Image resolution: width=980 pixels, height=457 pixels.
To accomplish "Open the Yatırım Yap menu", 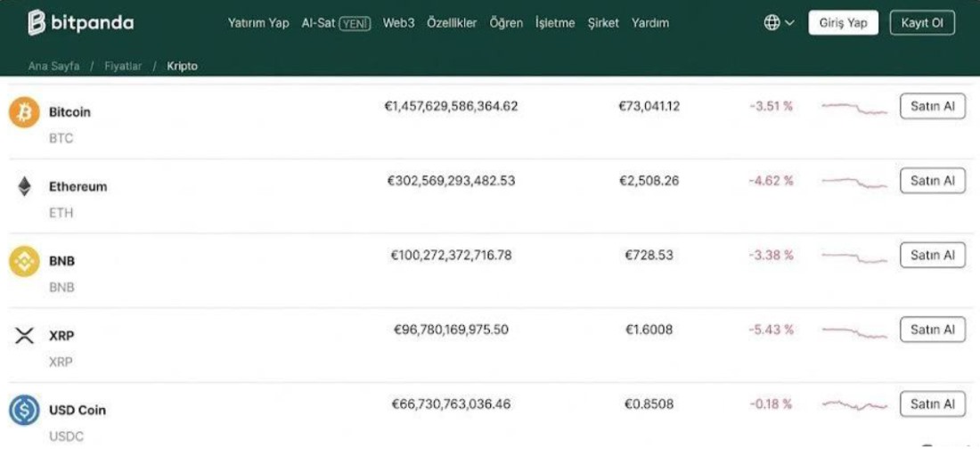I will (258, 23).
